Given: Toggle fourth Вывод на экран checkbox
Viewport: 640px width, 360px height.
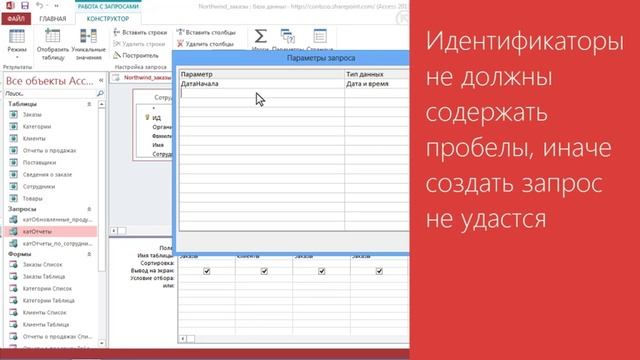Looking at the screenshot, I should click(379, 271).
